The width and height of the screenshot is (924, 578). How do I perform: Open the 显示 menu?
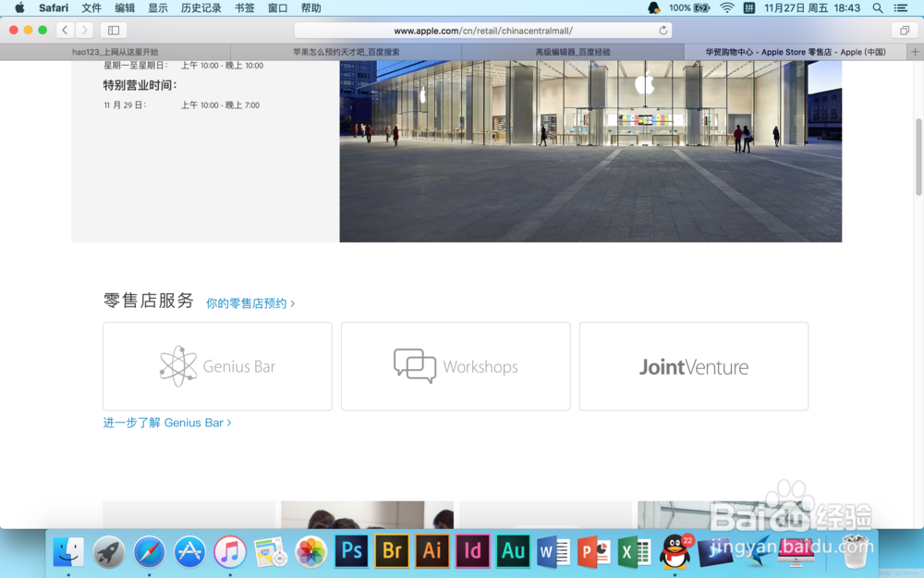coord(158,7)
